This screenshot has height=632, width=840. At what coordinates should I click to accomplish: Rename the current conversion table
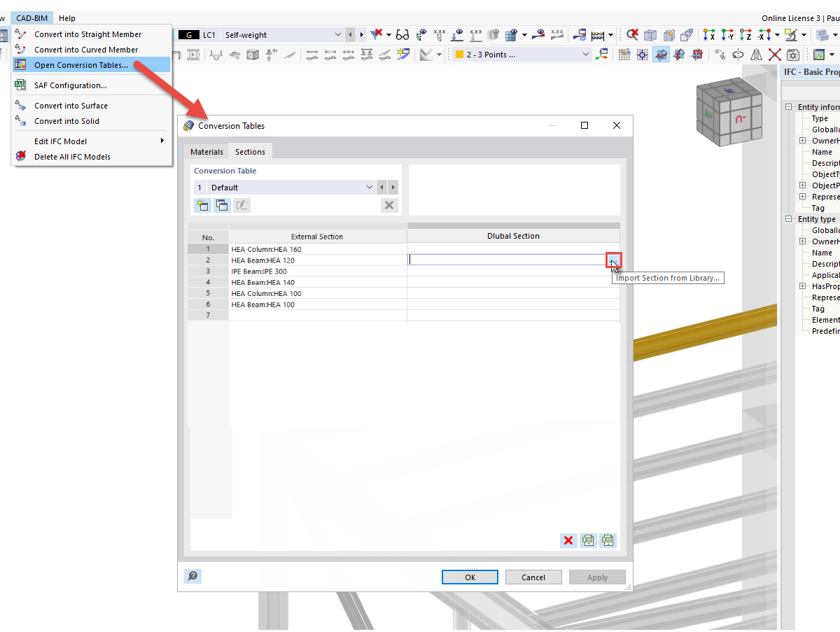click(x=241, y=205)
